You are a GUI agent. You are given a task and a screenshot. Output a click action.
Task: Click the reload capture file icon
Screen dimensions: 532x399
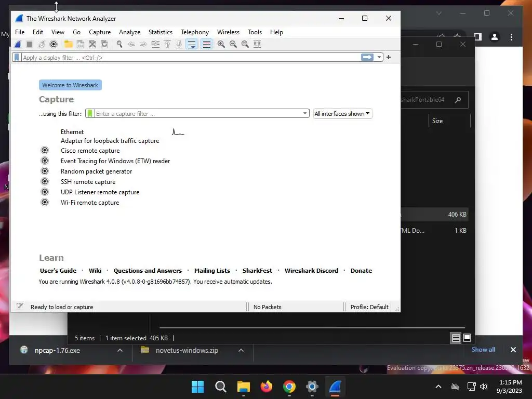point(104,44)
